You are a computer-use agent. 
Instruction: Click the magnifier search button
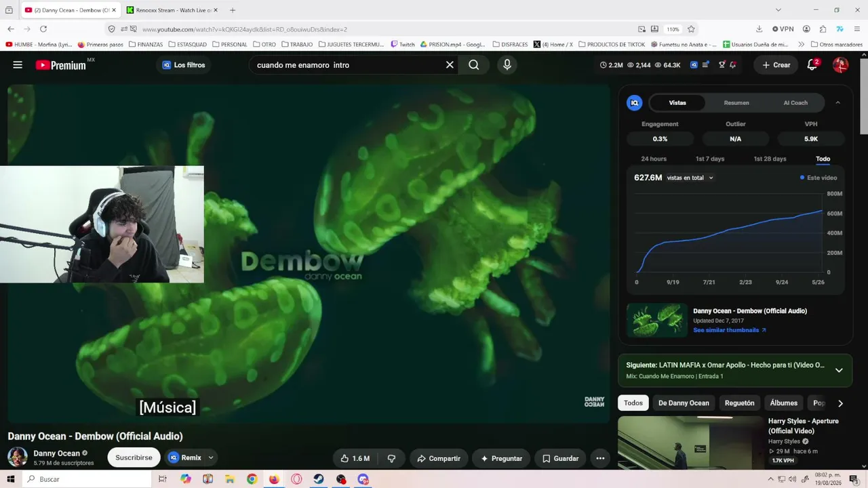[x=474, y=65]
